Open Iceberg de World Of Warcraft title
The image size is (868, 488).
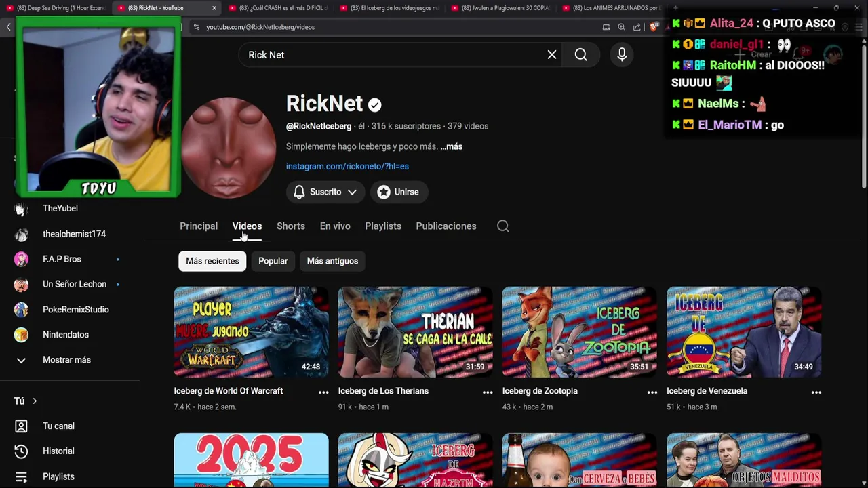(229, 391)
